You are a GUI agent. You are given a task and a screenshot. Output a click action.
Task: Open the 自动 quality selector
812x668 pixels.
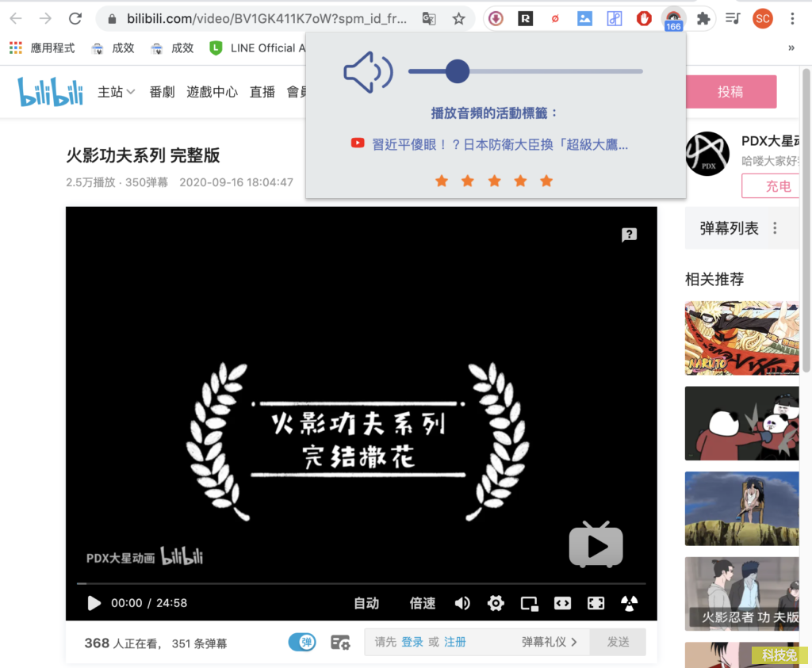[366, 603]
